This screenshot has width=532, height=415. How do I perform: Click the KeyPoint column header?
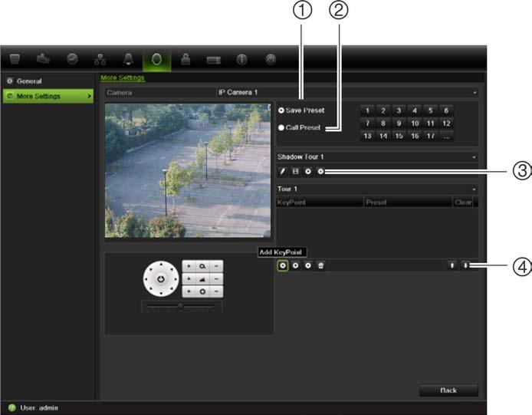320,203
